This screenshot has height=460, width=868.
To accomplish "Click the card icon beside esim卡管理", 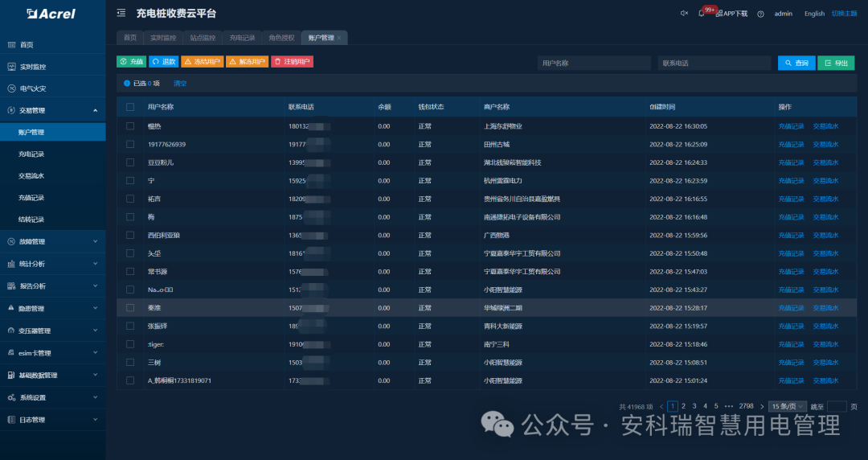I will [11, 353].
